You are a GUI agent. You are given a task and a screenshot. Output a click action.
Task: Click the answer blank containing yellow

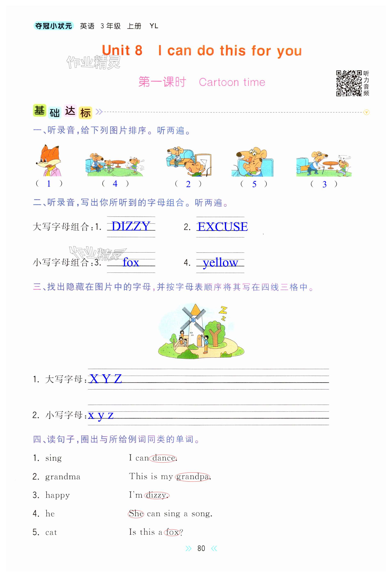point(220,262)
